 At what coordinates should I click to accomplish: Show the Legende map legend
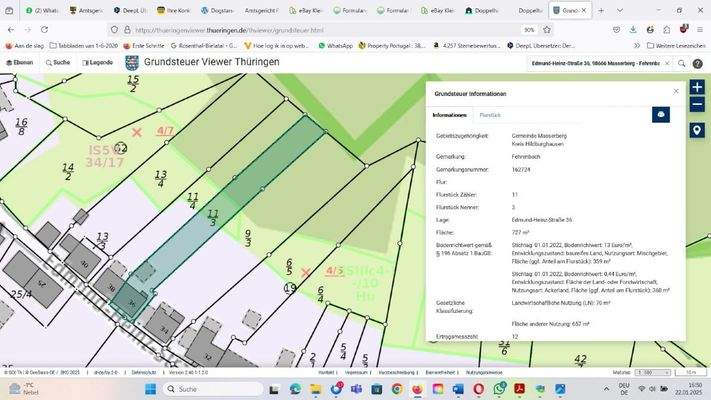coord(97,62)
